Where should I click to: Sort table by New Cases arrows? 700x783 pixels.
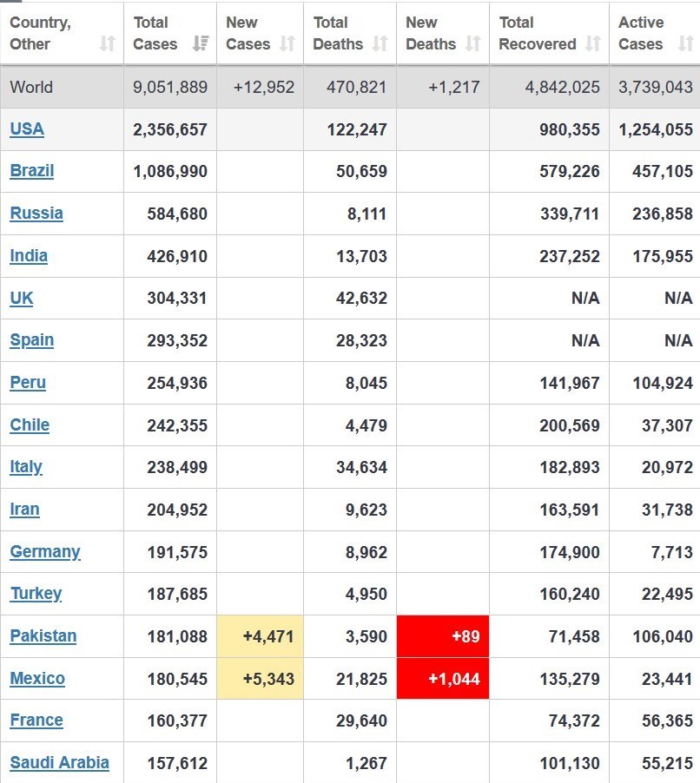click(x=287, y=43)
